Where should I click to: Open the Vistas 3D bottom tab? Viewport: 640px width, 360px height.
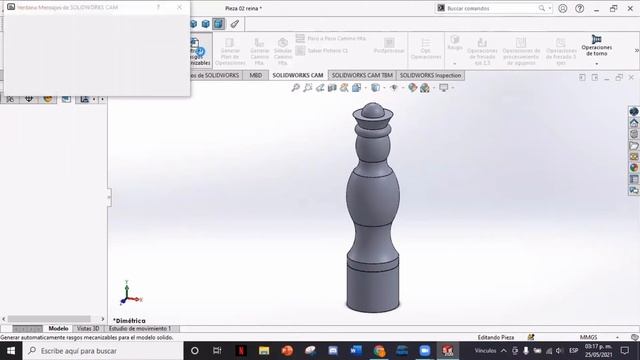click(88, 329)
